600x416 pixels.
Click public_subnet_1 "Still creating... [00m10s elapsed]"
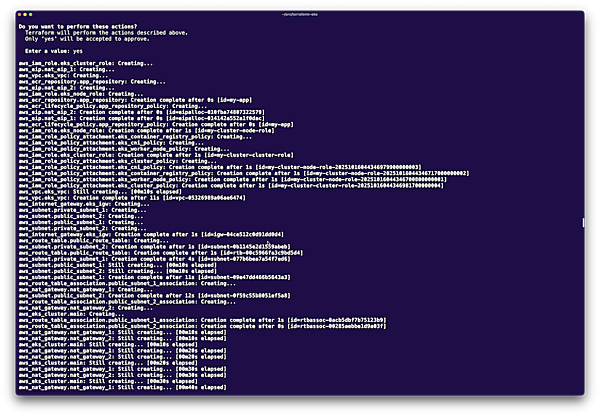(x=118, y=266)
